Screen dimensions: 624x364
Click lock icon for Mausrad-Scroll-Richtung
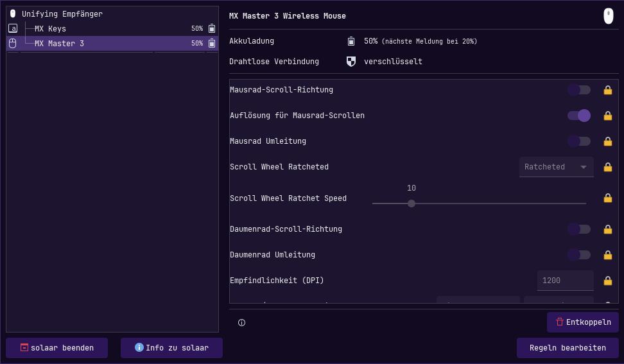click(x=608, y=90)
